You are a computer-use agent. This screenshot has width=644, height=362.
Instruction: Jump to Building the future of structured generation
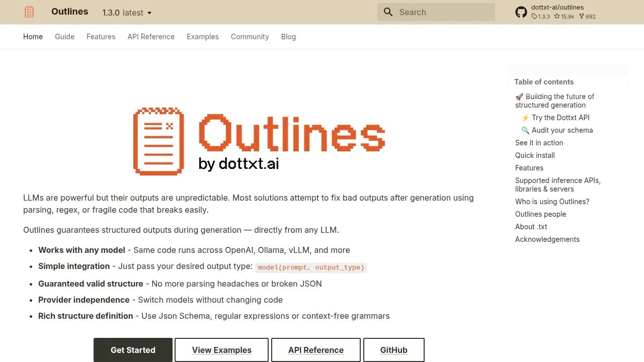pyautogui.click(x=554, y=101)
